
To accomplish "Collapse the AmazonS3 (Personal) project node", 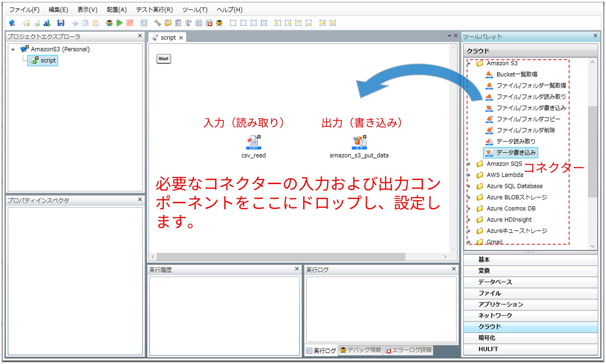I will pyautogui.click(x=13, y=50).
